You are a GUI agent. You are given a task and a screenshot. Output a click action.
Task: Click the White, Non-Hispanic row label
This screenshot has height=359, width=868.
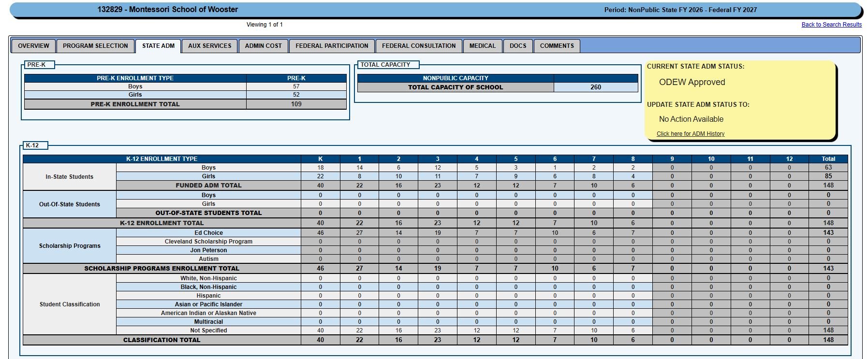pyautogui.click(x=208, y=278)
